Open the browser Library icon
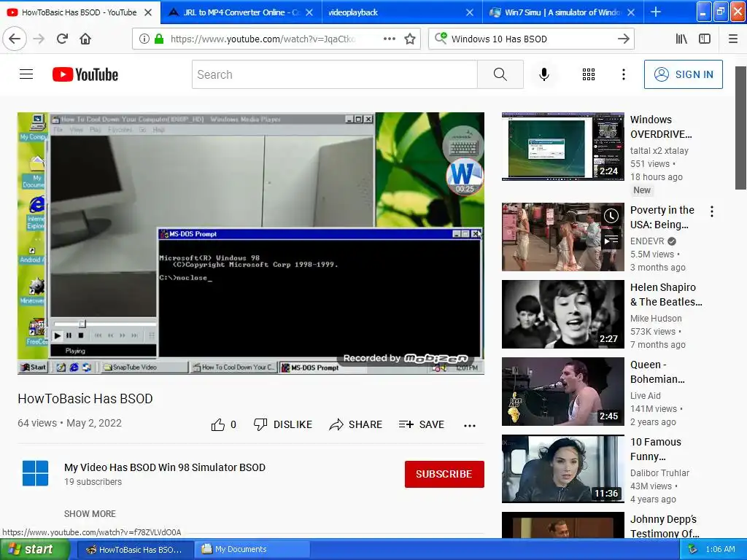Screen dimensions: 747x560 click(681, 39)
